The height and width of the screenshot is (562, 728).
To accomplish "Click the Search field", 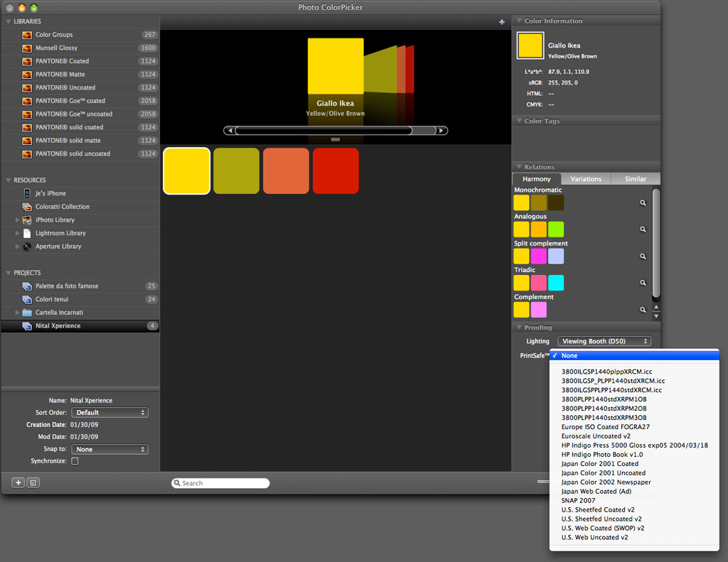I will pyautogui.click(x=220, y=483).
